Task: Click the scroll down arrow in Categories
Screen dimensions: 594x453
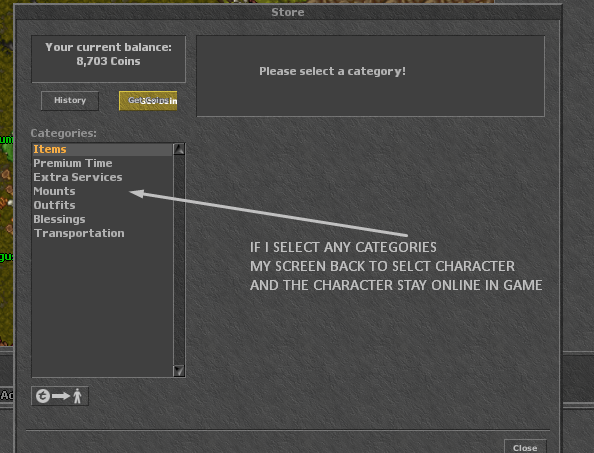Action: (x=179, y=370)
